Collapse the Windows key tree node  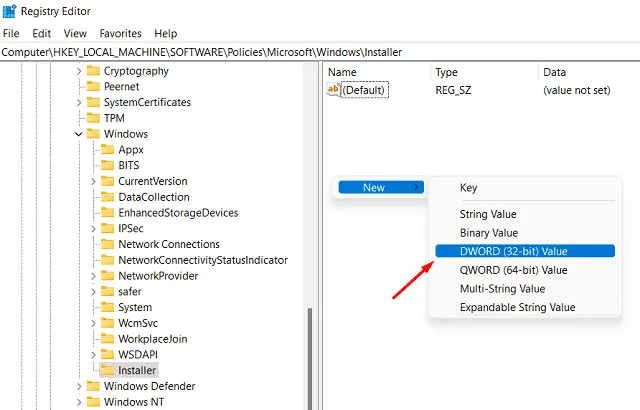(x=79, y=134)
